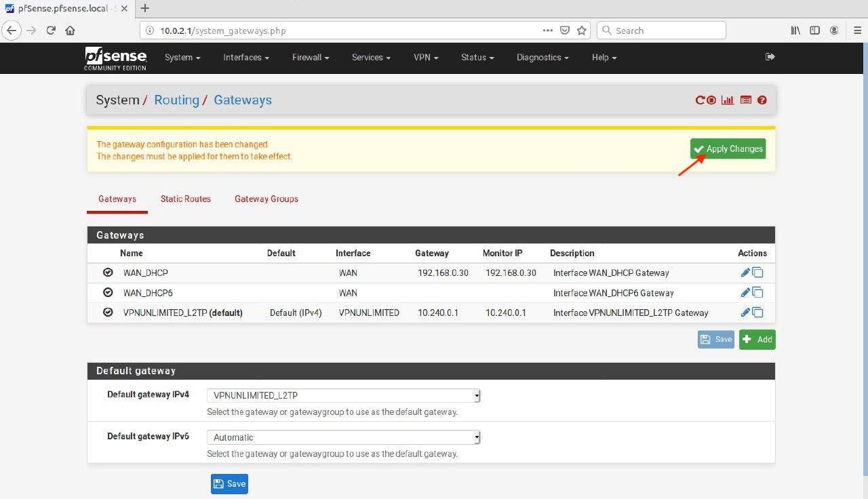Screen dimensions: 868x499
Task: Open the Default gateway IPv4 dropdown
Action: click(343, 395)
